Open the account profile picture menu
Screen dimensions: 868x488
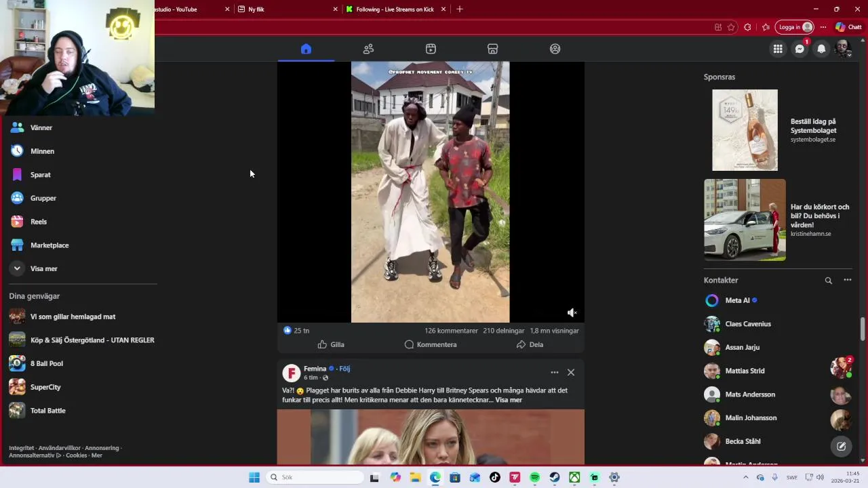(843, 49)
